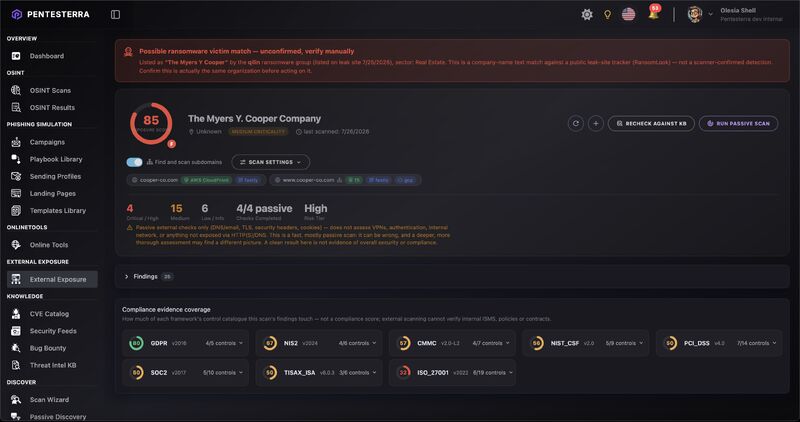Viewport: 800px width, 422px height.
Task: Click the Threat Intel KB icon
Action: click(16, 365)
